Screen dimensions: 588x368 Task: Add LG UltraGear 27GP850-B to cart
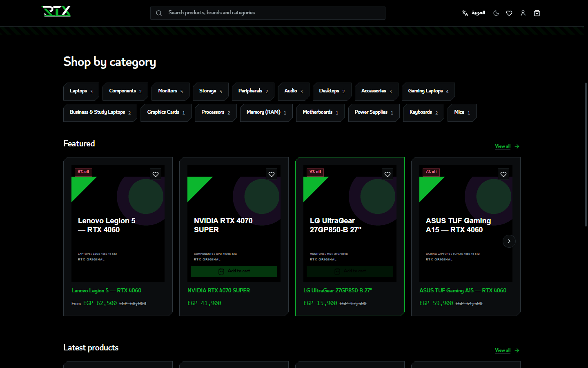click(350, 271)
